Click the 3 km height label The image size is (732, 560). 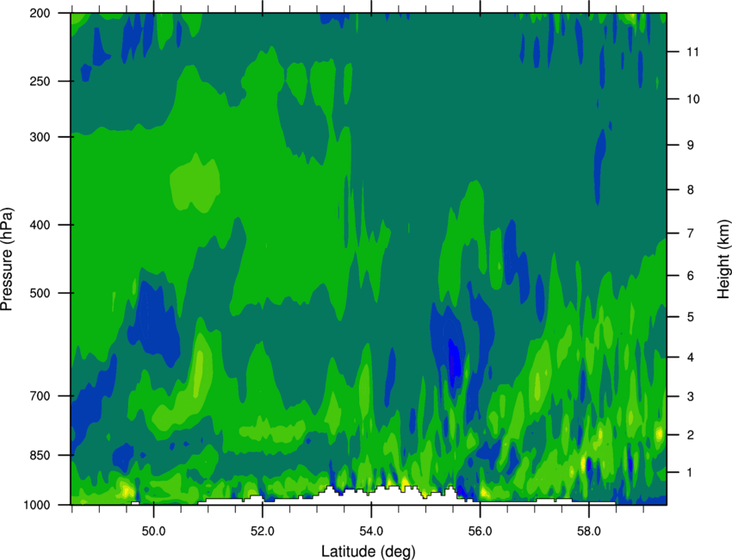point(691,396)
